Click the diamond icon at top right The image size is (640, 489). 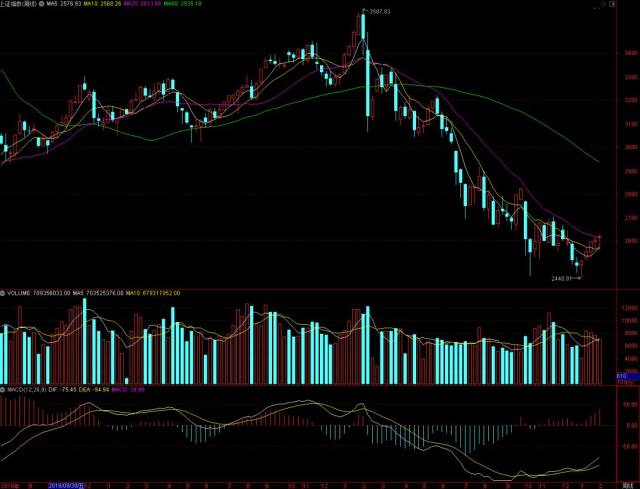[603, 4]
